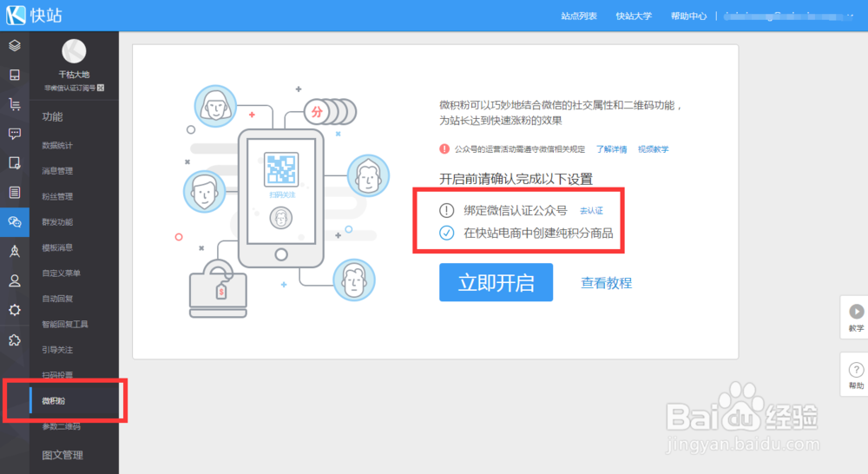Select the WeChat sidebar icon
Image resolution: width=868 pixels, height=474 pixels.
tap(15, 222)
